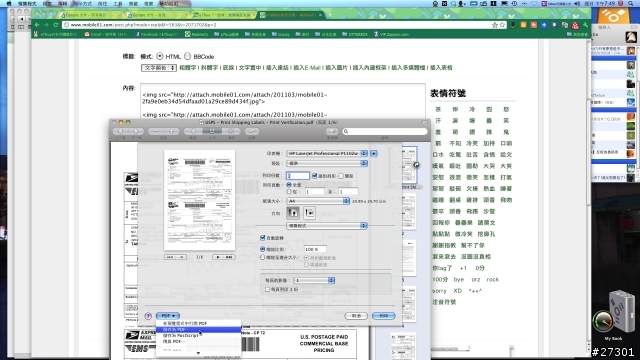Click the Cancel button in print dialog
Viewport: 640px width, 360px height.
coord(356,316)
